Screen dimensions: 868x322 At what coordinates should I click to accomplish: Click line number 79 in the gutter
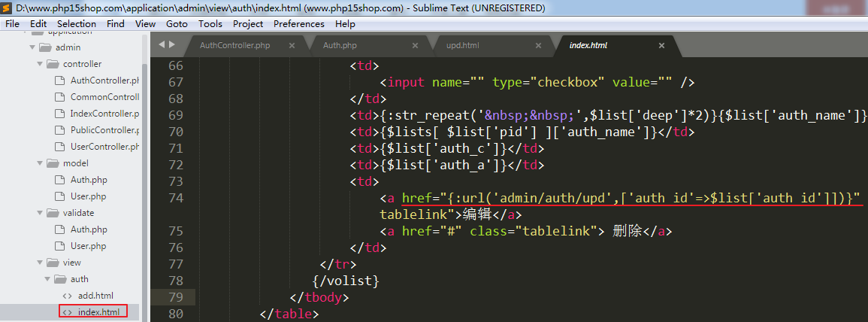click(x=175, y=296)
